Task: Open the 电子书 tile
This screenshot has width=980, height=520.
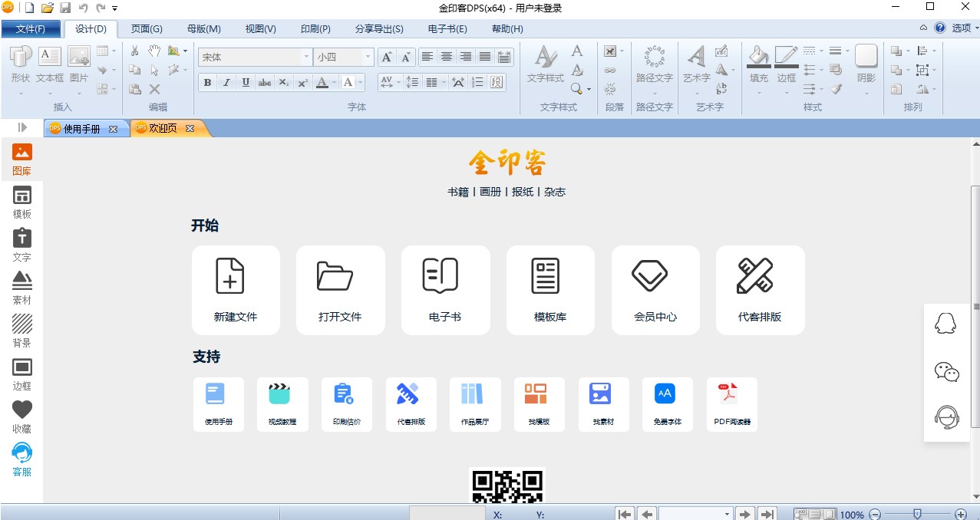Action: click(445, 290)
